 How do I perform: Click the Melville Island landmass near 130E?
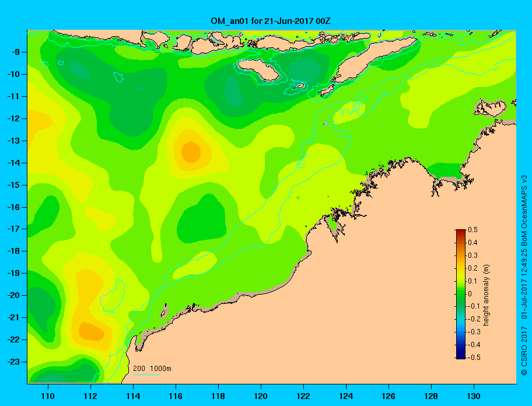point(490,108)
